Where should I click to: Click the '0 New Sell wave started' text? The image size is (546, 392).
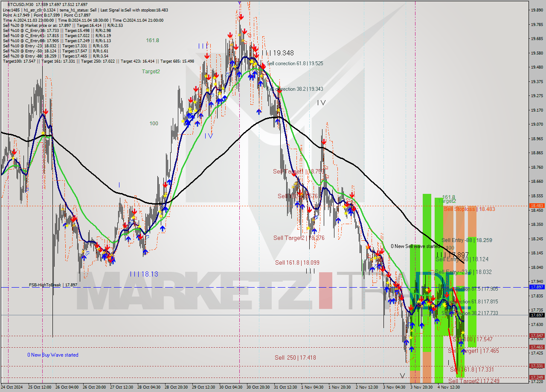415,246
